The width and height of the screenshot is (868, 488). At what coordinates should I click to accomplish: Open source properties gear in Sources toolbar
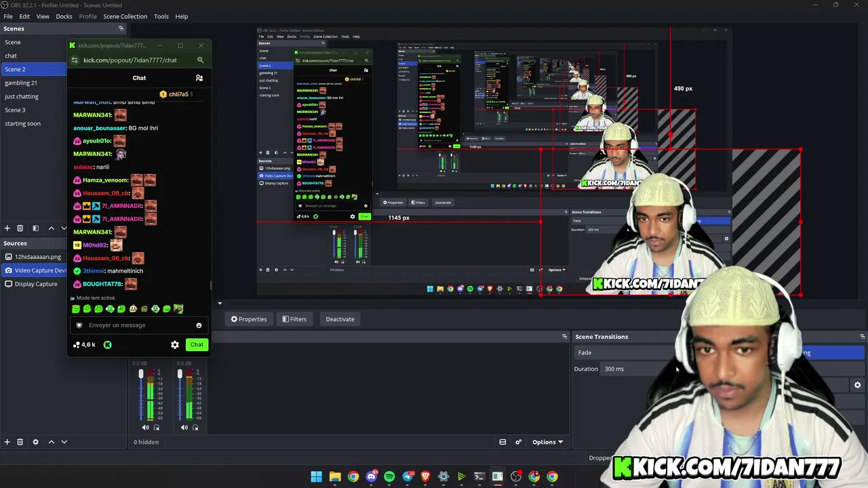click(35, 442)
